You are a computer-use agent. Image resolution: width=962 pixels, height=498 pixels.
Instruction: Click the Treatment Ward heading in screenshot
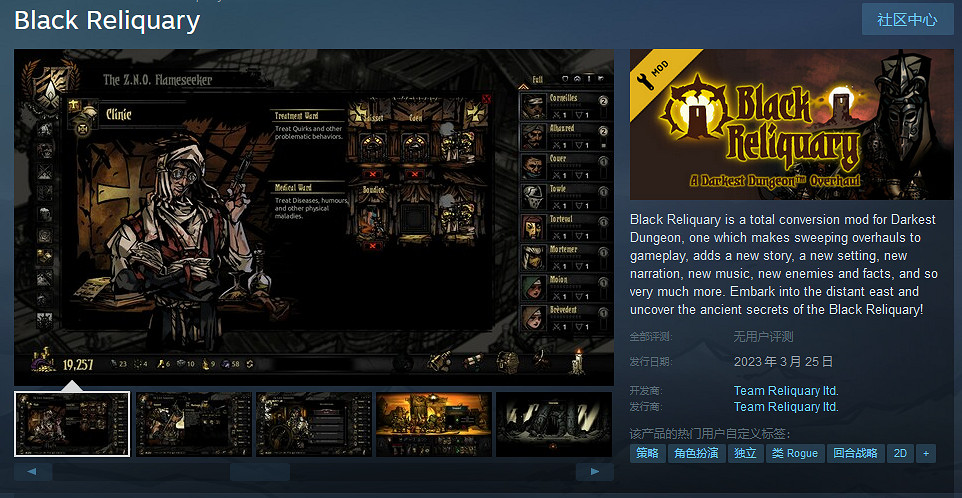click(x=297, y=116)
